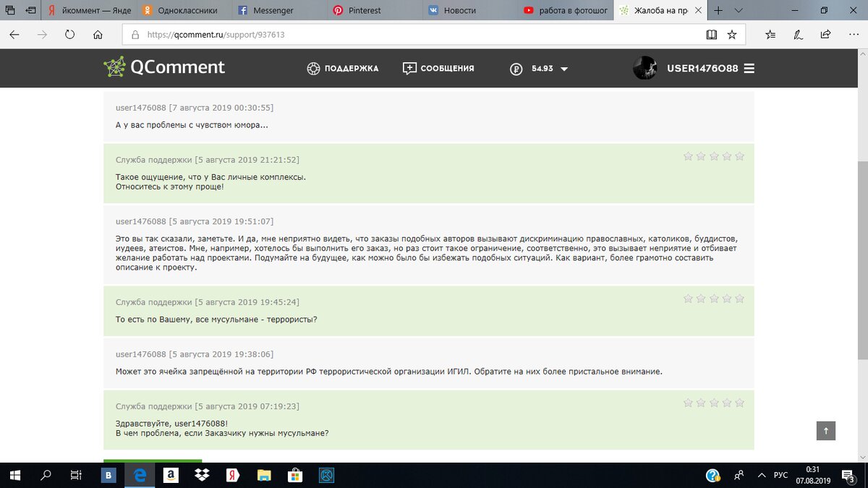This screenshot has width=868, height=488.
Task: Click the green button below the conversation
Action: pos(153,461)
